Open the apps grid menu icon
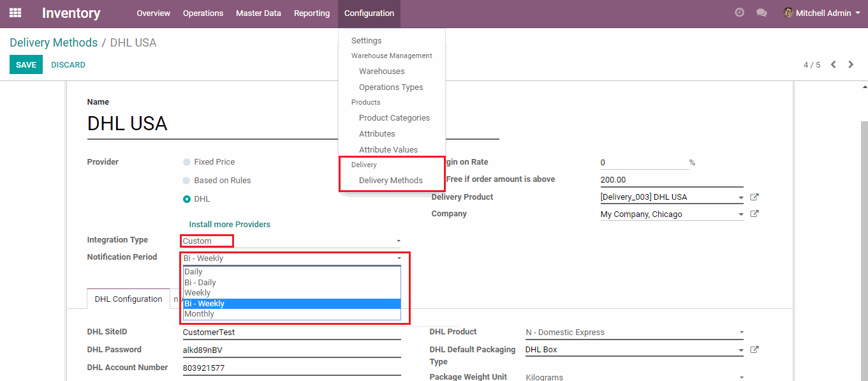Viewport: 868px width, 381px height. (15, 13)
